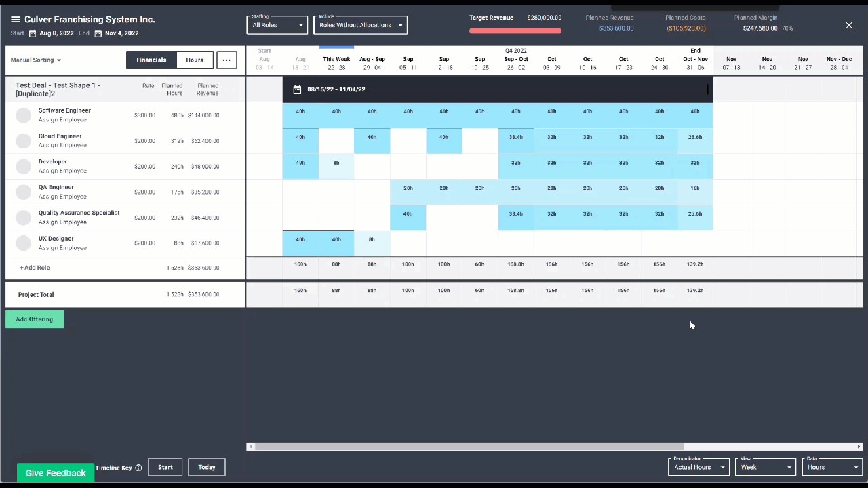The width and height of the screenshot is (868, 488).
Task: Click the Developer avatar circle
Action: pyautogui.click(x=24, y=166)
